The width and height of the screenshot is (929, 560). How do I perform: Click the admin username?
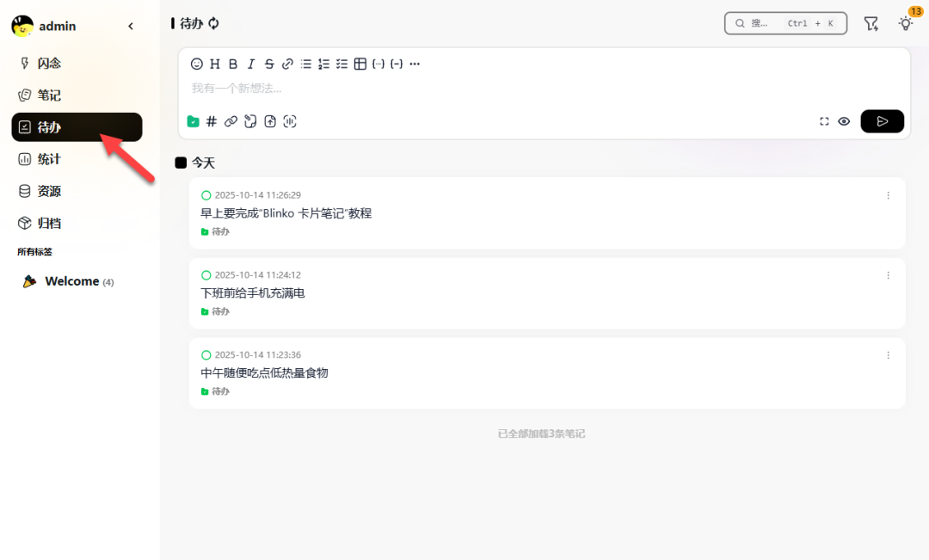pos(58,26)
